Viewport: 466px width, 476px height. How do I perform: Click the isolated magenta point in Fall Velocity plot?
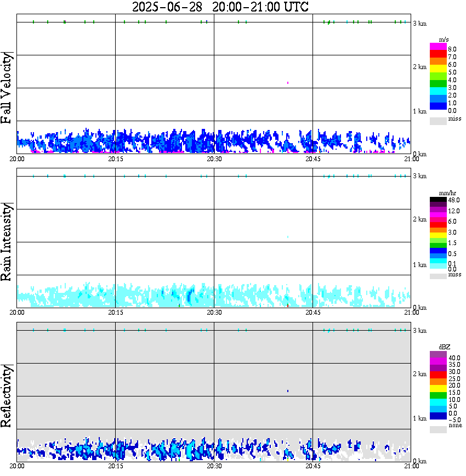[288, 83]
